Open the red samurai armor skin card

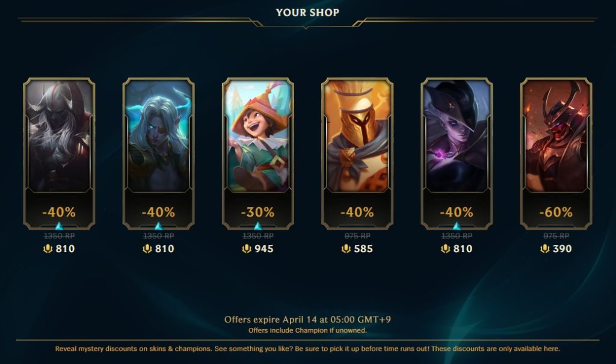click(x=556, y=153)
